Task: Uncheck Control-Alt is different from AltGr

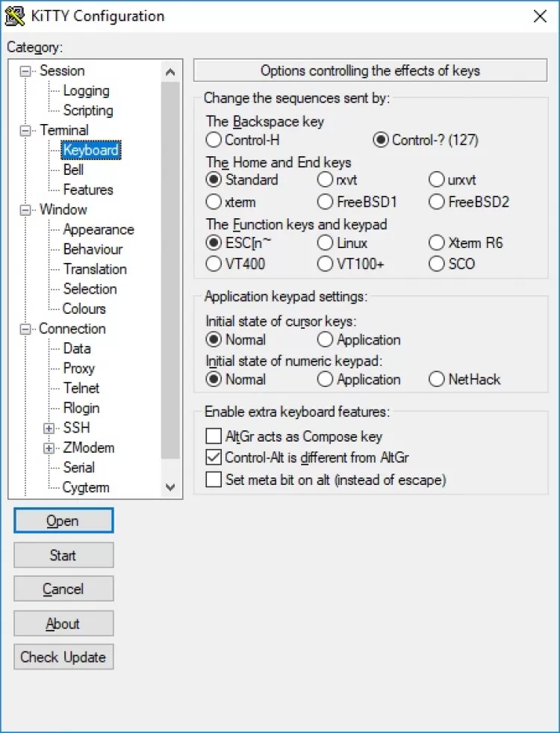Action: click(214, 457)
